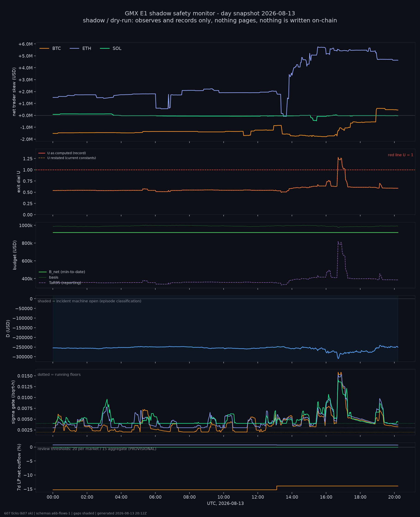The width and height of the screenshot is (420, 517).
Task: Click the +6.0M skew tick label
Action: click(25, 44)
